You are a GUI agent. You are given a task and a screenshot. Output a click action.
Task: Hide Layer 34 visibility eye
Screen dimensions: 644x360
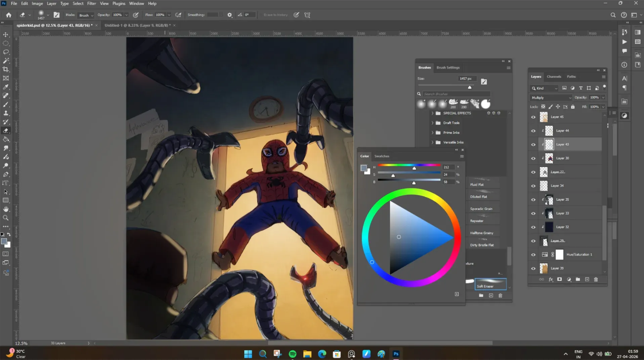(533, 186)
